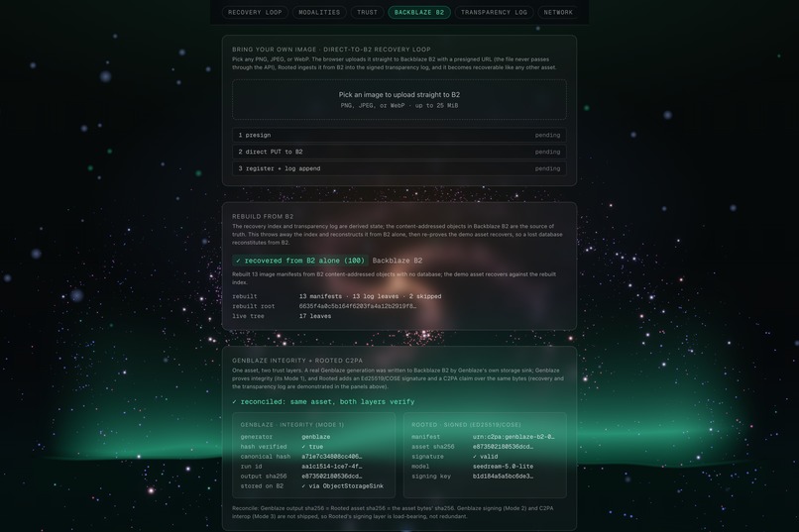Screen dimensions: 799x532
Task: Click 'via ObjectStorageSink' stored on B2 value
Action: pos(342,486)
